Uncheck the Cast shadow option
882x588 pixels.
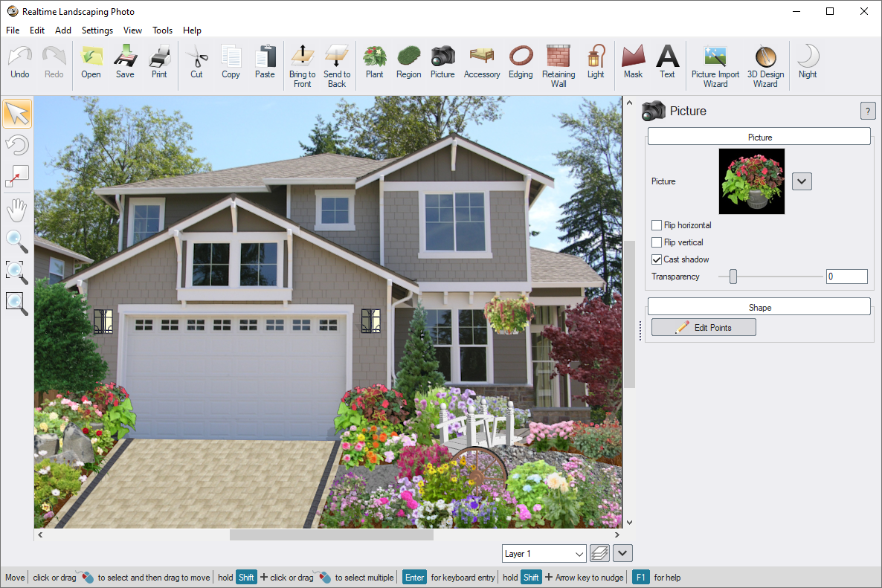click(657, 259)
